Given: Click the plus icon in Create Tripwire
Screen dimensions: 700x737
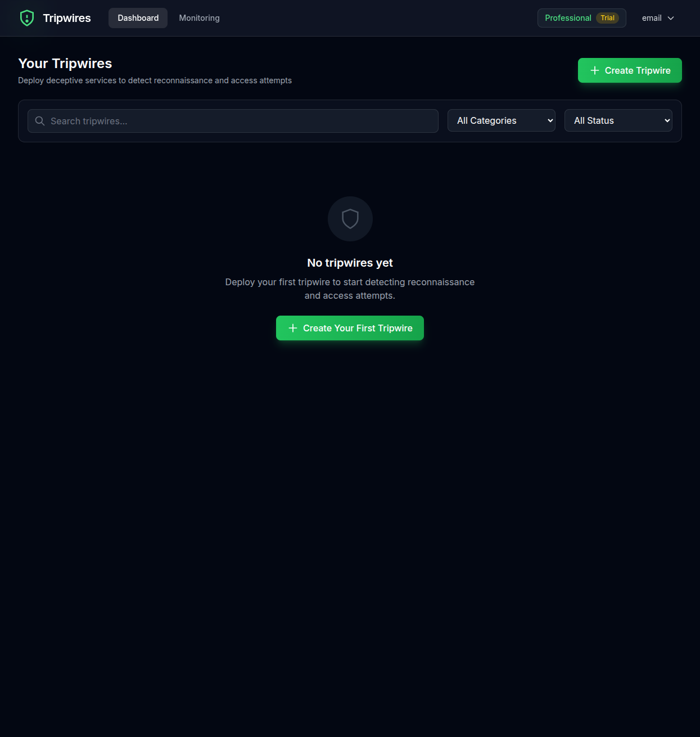Looking at the screenshot, I should click(595, 70).
